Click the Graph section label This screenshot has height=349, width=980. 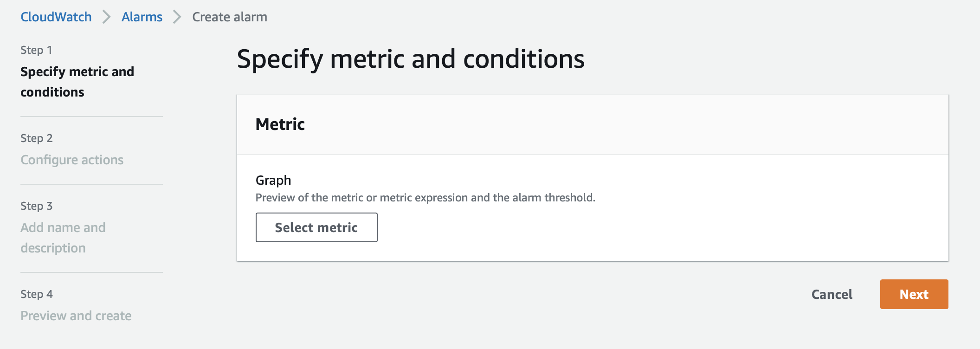click(x=273, y=180)
